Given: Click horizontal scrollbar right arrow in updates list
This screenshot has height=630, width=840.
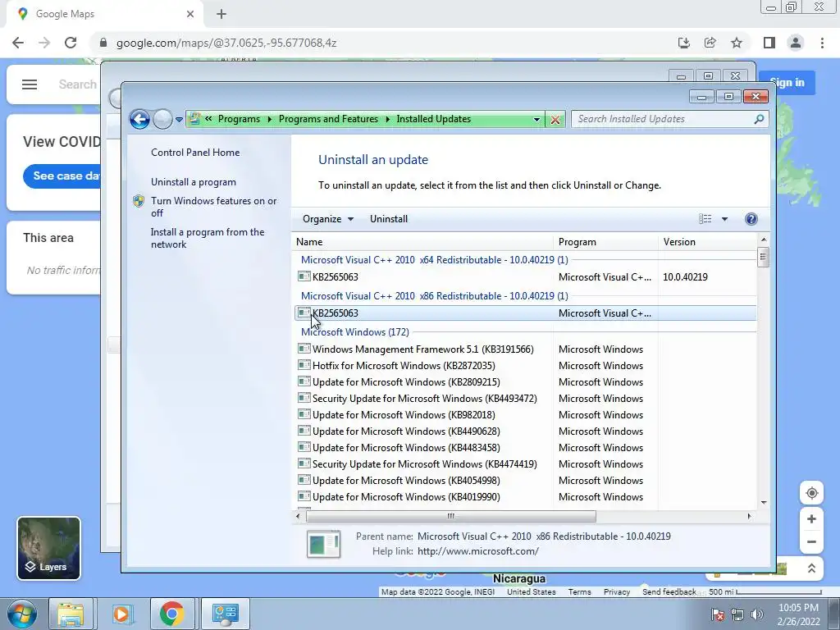Looking at the screenshot, I should [750, 517].
